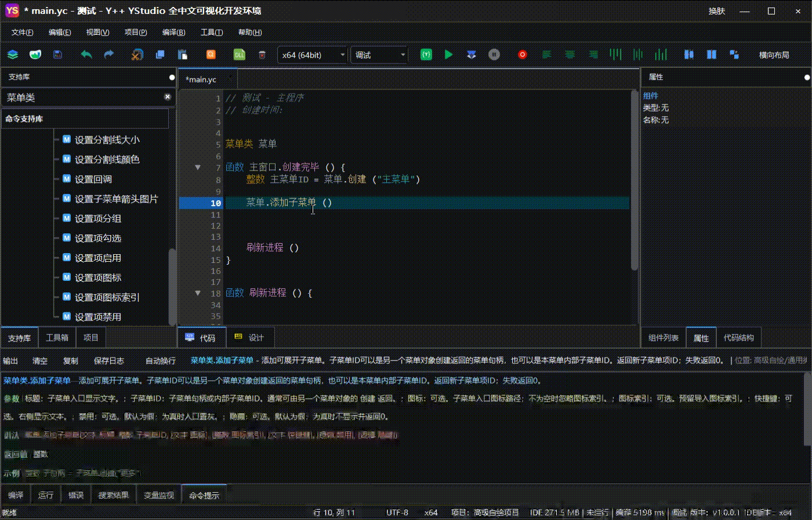Select 设置分割线大小 in the command list
This screenshot has width=812, height=520.
[x=107, y=140]
